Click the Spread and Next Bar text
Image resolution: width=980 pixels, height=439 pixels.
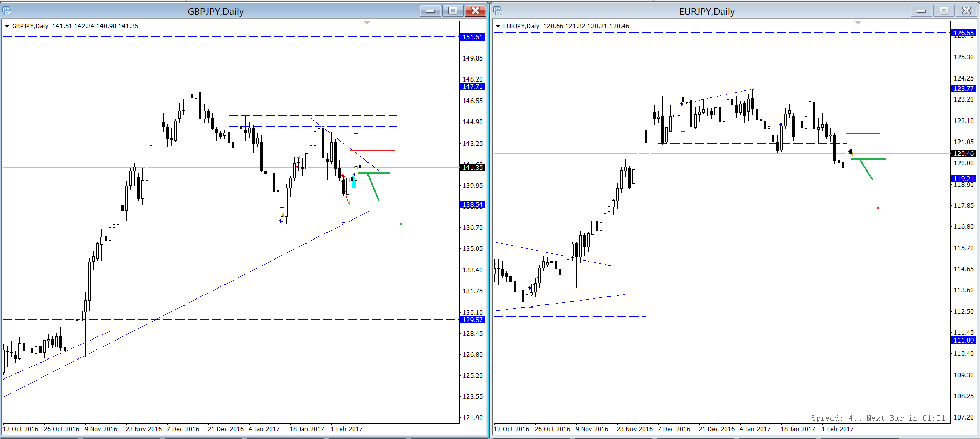(x=878, y=418)
